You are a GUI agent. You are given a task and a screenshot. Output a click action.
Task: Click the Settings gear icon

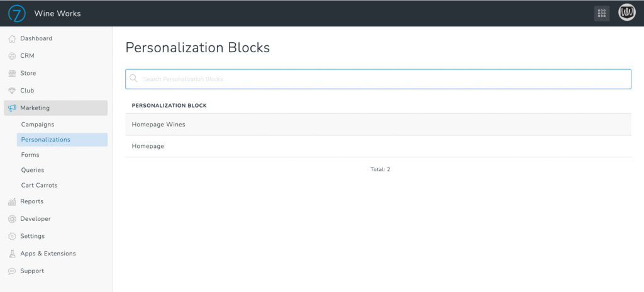[12, 236]
